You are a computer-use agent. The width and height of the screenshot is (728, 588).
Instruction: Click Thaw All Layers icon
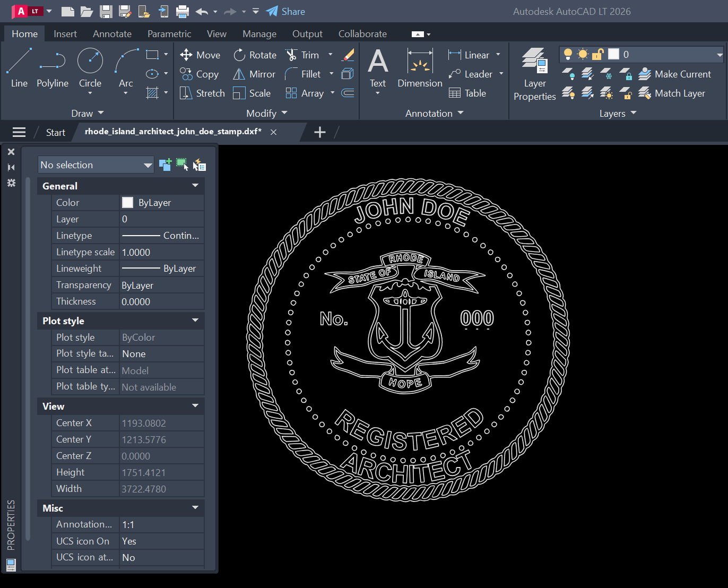coord(606,93)
